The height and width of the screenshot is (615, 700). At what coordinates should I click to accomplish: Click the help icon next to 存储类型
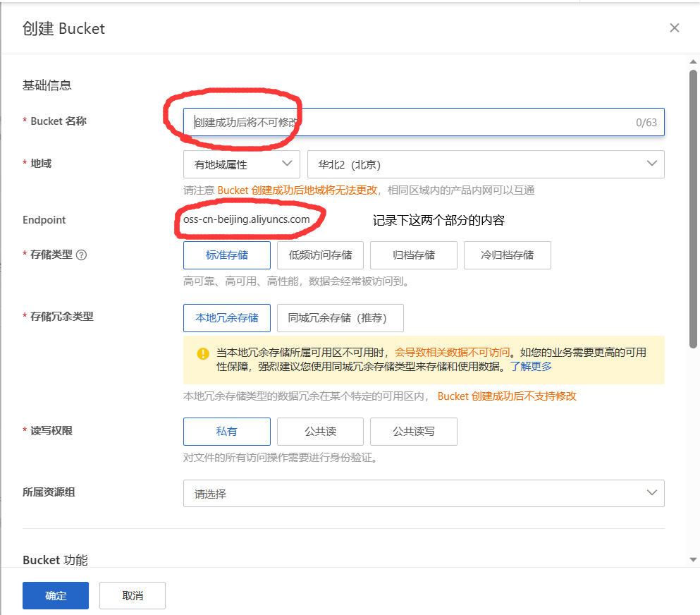point(81,255)
